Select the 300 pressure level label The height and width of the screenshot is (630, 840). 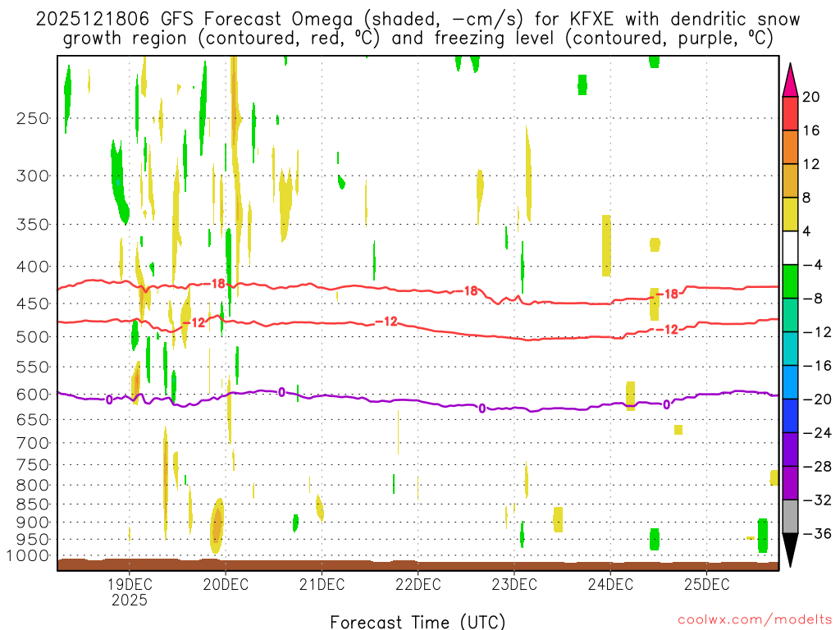point(33,176)
